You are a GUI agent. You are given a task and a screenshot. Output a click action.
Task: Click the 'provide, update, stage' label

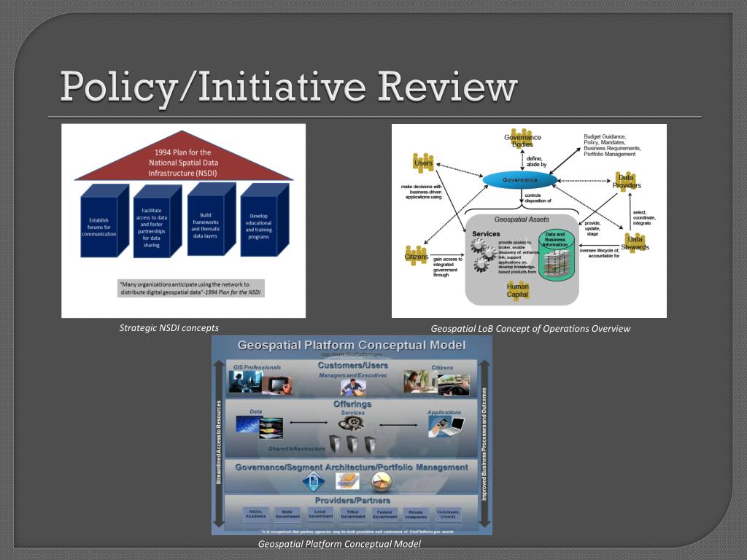[592, 228]
